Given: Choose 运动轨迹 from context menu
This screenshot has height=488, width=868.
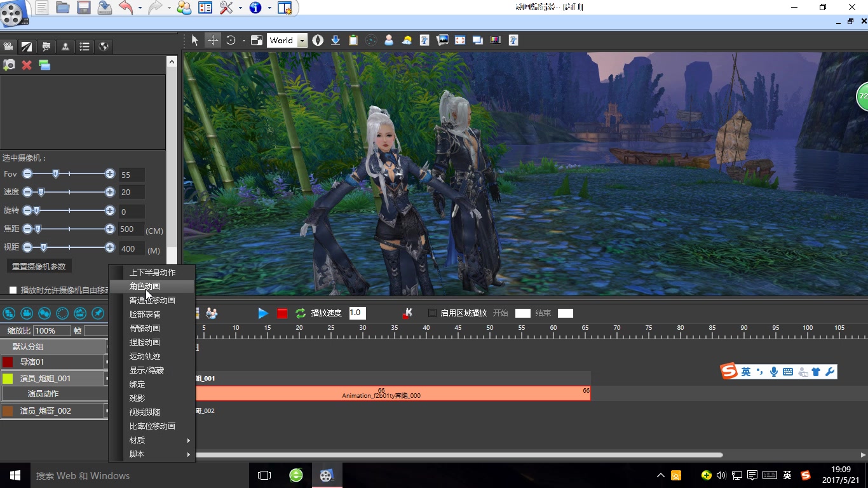Looking at the screenshot, I should tap(153, 356).
